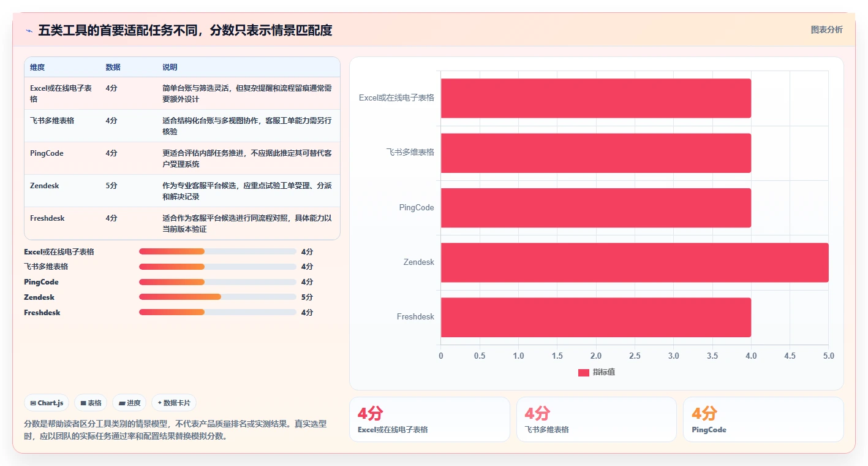Click the chart y-axis label 'Zendesk'
Image resolution: width=868 pixels, height=466 pixels.
click(418, 262)
